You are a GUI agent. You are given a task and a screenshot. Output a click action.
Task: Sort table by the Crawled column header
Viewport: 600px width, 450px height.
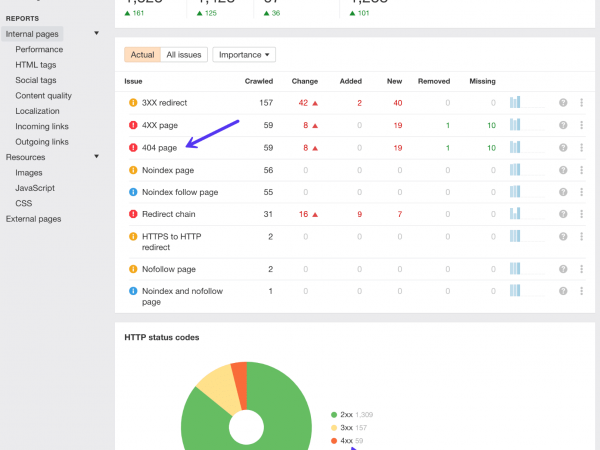click(x=259, y=80)
